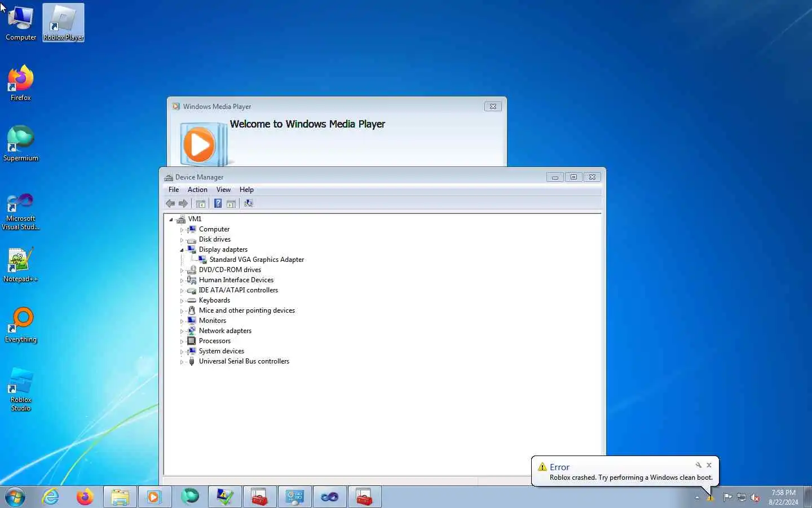This screenshot has height=508, width=812.
Task: Expand the Monitors node arrow
Action: pos(182,321)
